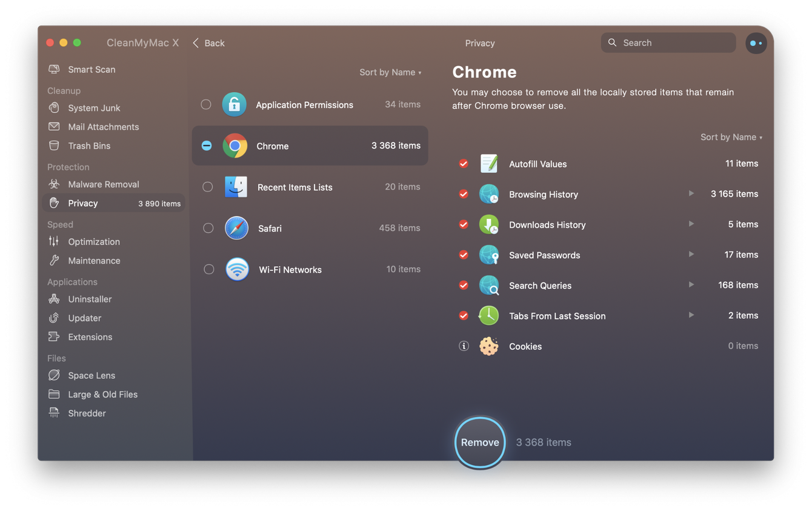The height and width of the screenshot is (511, 812).
Task: Go Back to previous screen
Action: click(208, 43)
